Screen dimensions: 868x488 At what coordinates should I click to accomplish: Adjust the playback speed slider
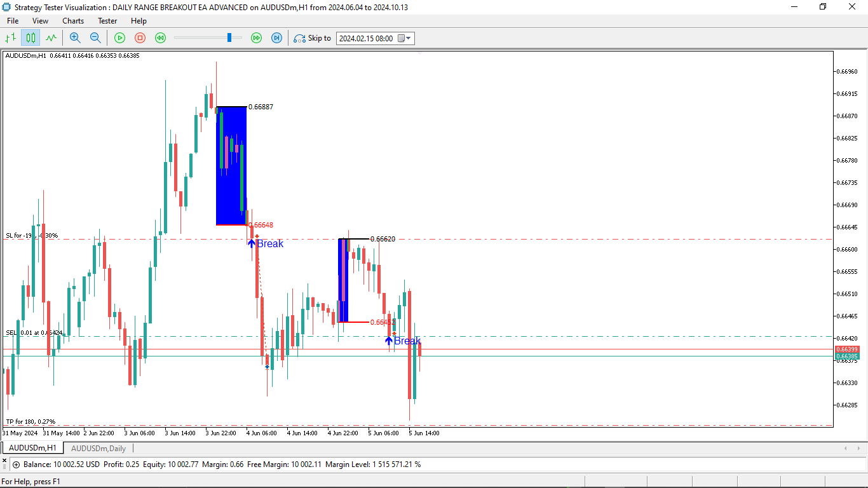(229, 38)
